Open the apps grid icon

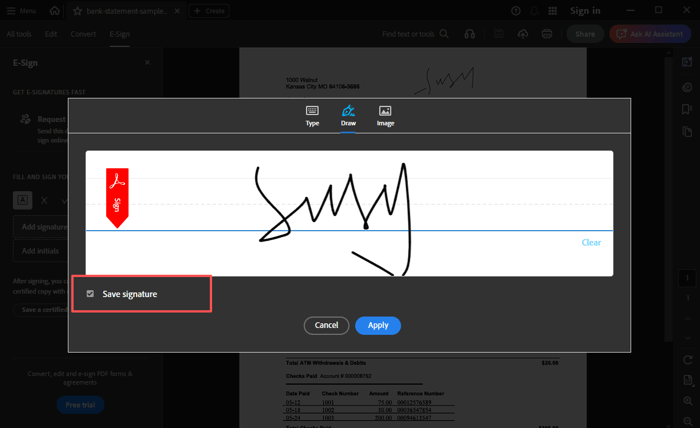pyautogui.click(x=552, y=11)
